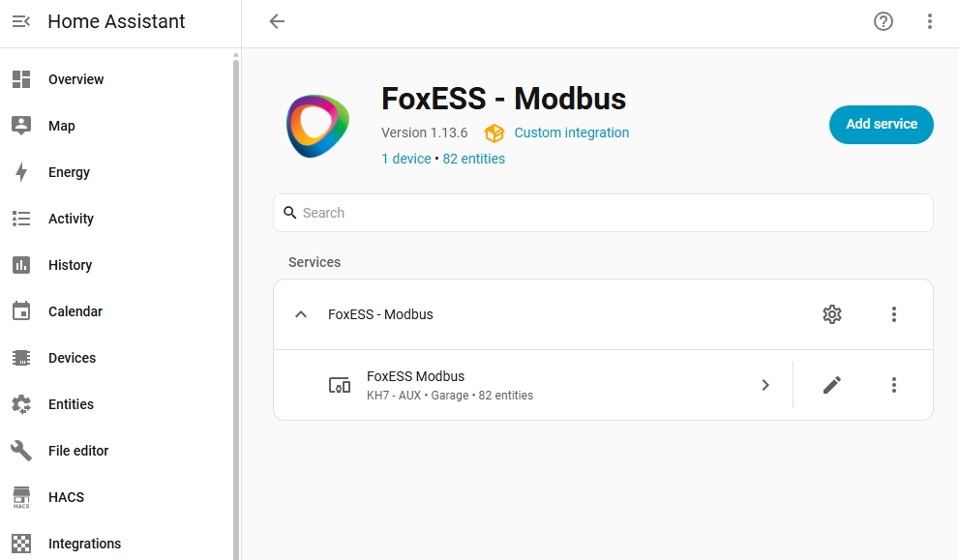Click into the Search field
This screenshot has width=959, height=560.
coord(603,213)
